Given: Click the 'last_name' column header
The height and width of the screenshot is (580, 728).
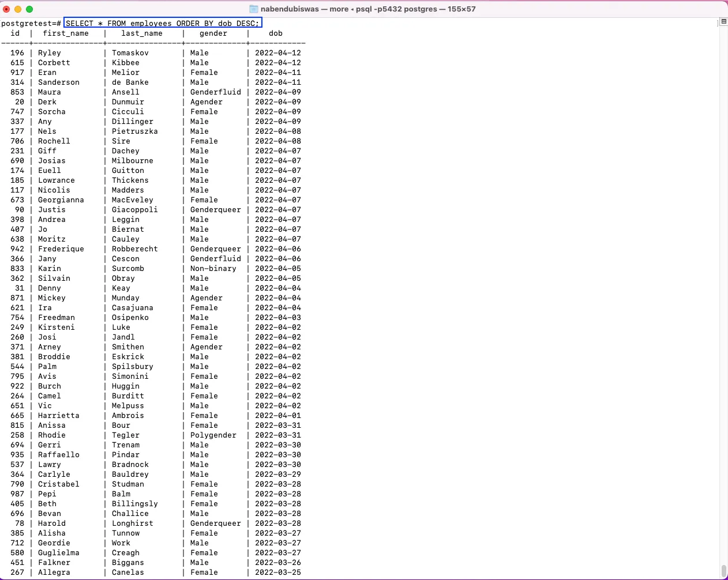Looking at the screenshot, I should pyautogui.click(x=142, y=33).
